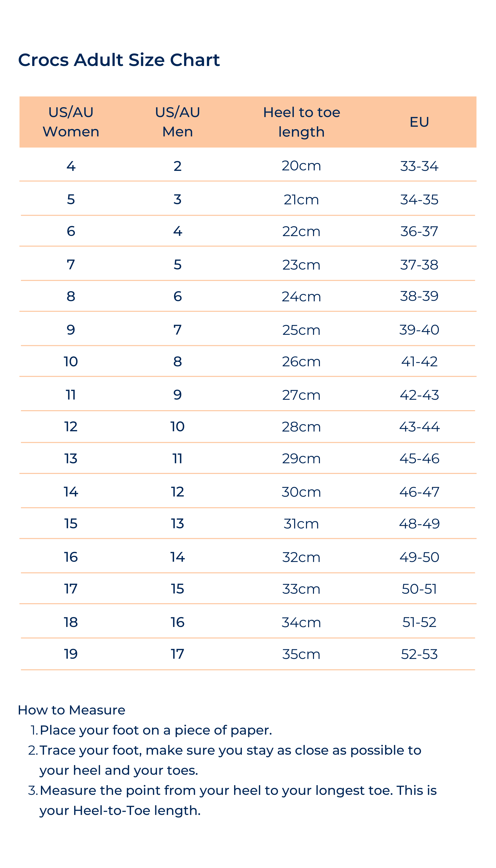Click the 'Place your foot on a piece of paper' step
Screen dimensions: 496x868
[156, 730]
